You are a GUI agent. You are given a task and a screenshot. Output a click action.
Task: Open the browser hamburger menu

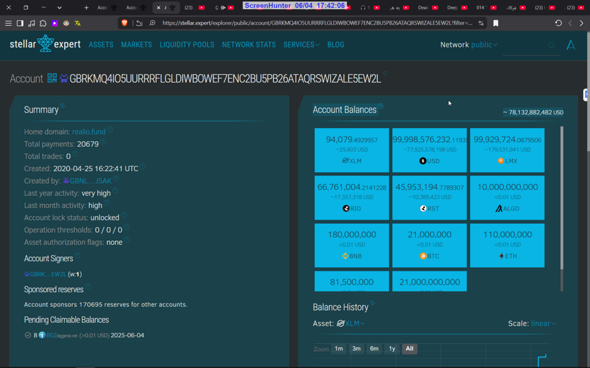(x=8, y=23)
